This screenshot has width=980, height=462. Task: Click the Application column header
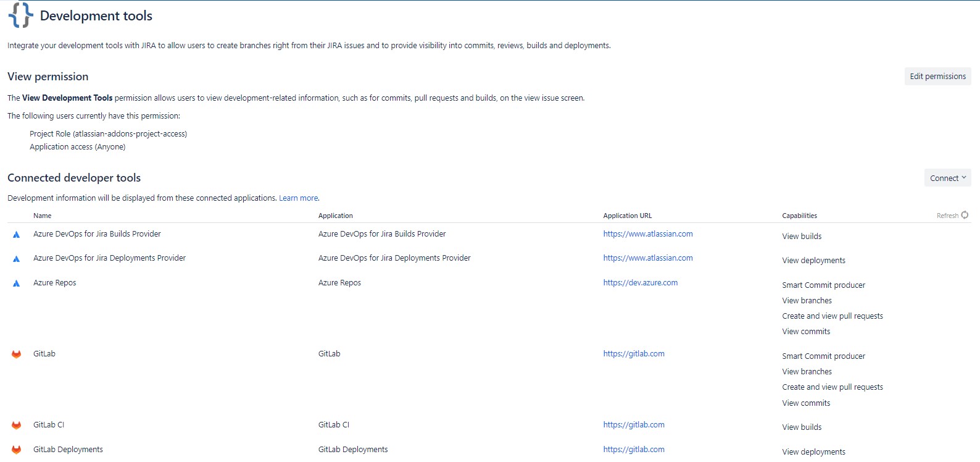tap(336, 216)
